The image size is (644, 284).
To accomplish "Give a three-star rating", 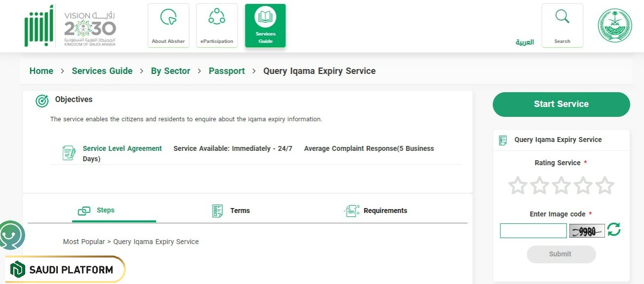I will [561, 185].
